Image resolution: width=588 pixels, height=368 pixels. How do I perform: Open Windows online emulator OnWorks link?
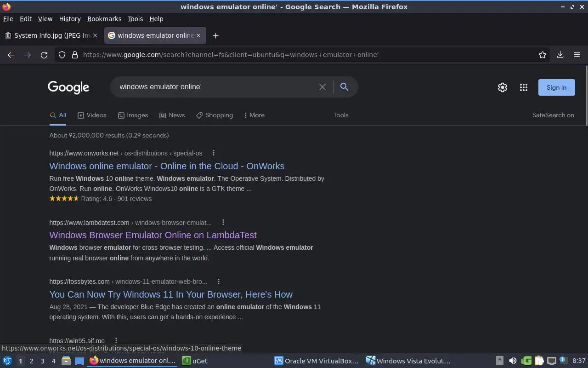[167, 166]
